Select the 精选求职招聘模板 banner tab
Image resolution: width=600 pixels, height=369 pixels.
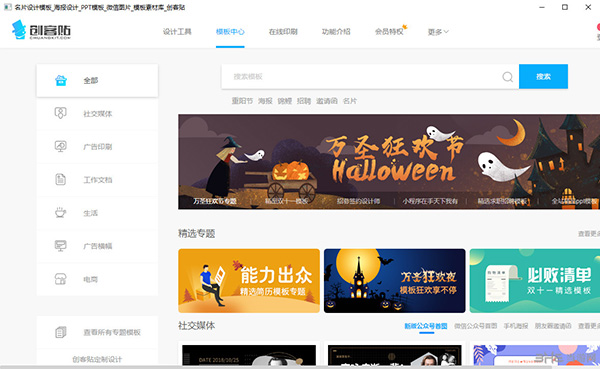(x=502, y=201)
